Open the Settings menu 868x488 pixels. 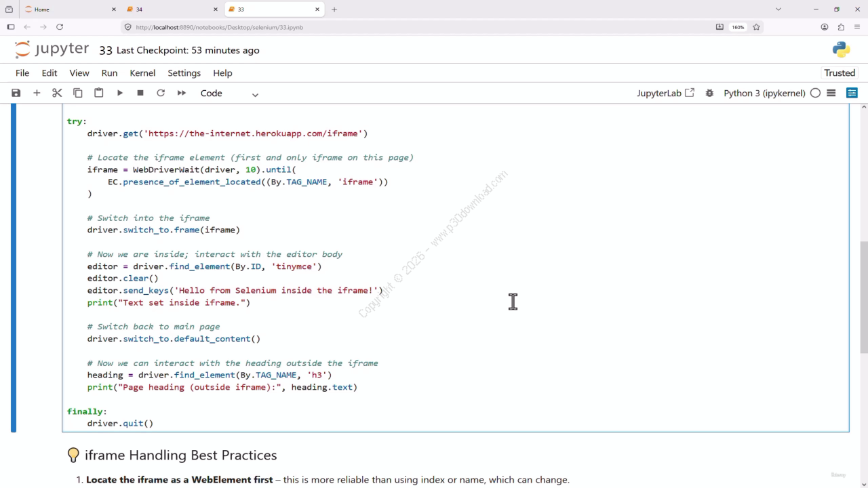[184, 73]
